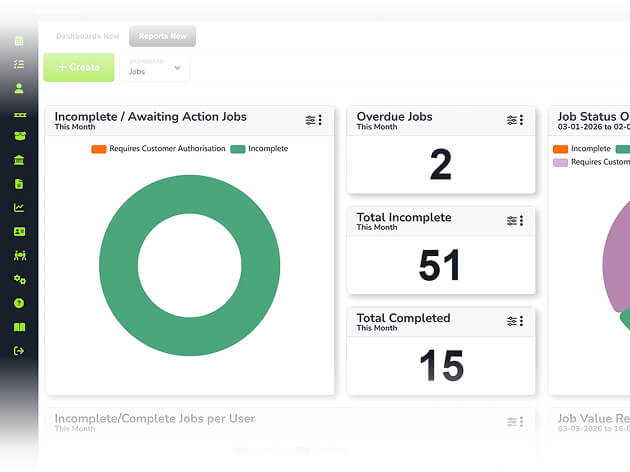Toggle the Requires Customer Authorisation orange legend swatch
Viewport: 630px width, 472px height.
[99, 149]
